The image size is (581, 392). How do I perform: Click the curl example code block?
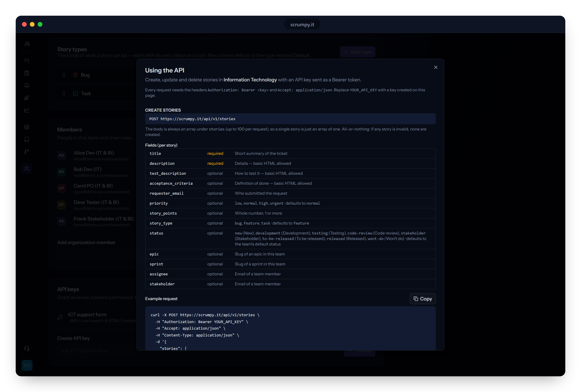290,328
